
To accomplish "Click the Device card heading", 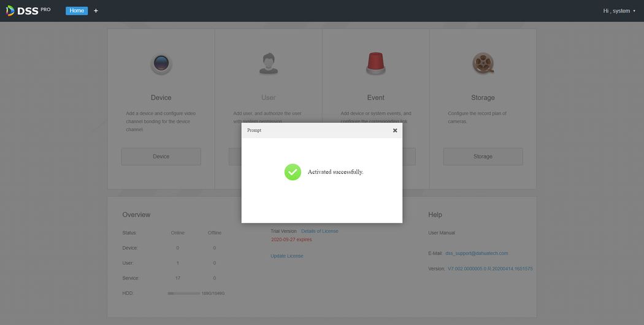I will click(x=161, y=97).
